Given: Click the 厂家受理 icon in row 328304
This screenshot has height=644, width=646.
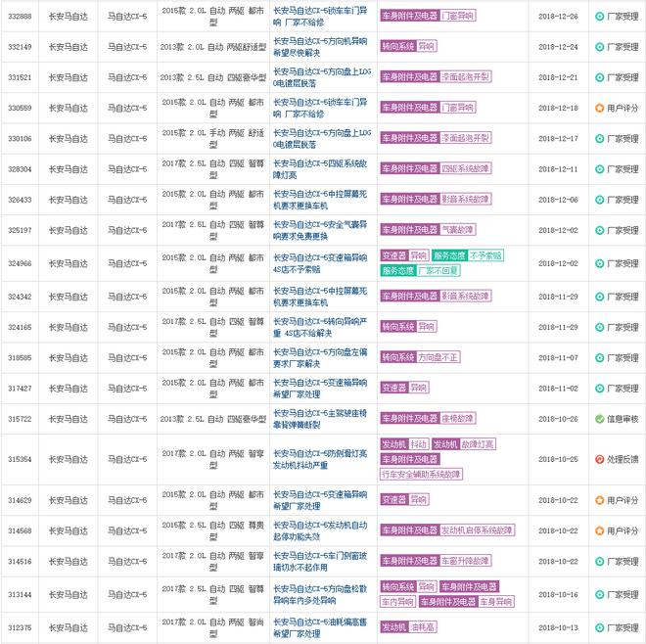Looking at the screenshot, I should point(599,169).
